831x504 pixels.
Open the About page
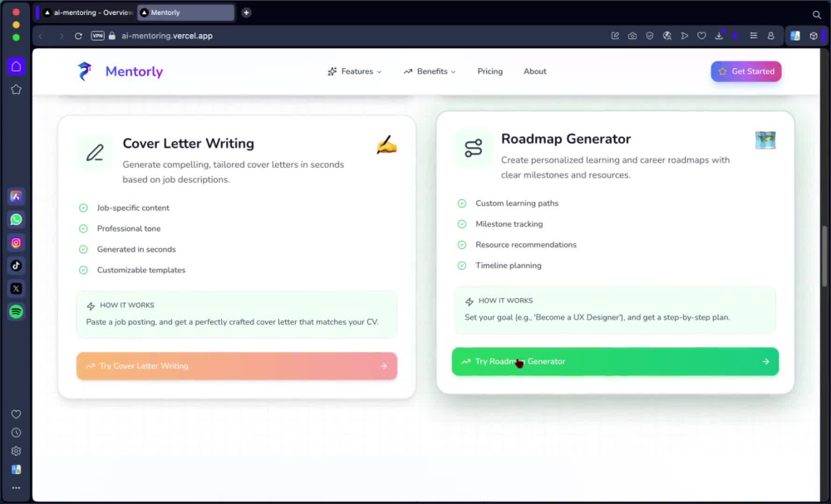tap(534, 71)
